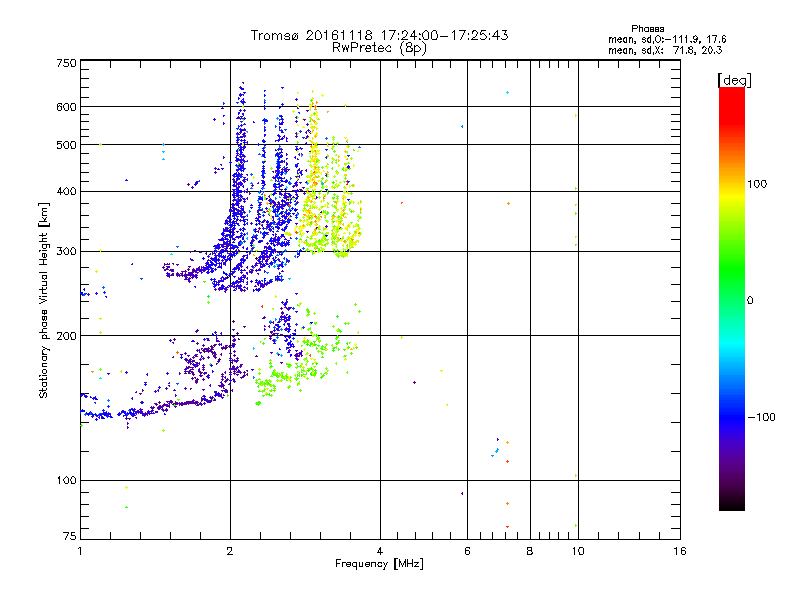Image resolution: width=800 pixels, height=600 pixels.
Task: Click the plot title 'Tromsø 20161118 17:24:00-17:25:43'
Action: pos(379,35)
